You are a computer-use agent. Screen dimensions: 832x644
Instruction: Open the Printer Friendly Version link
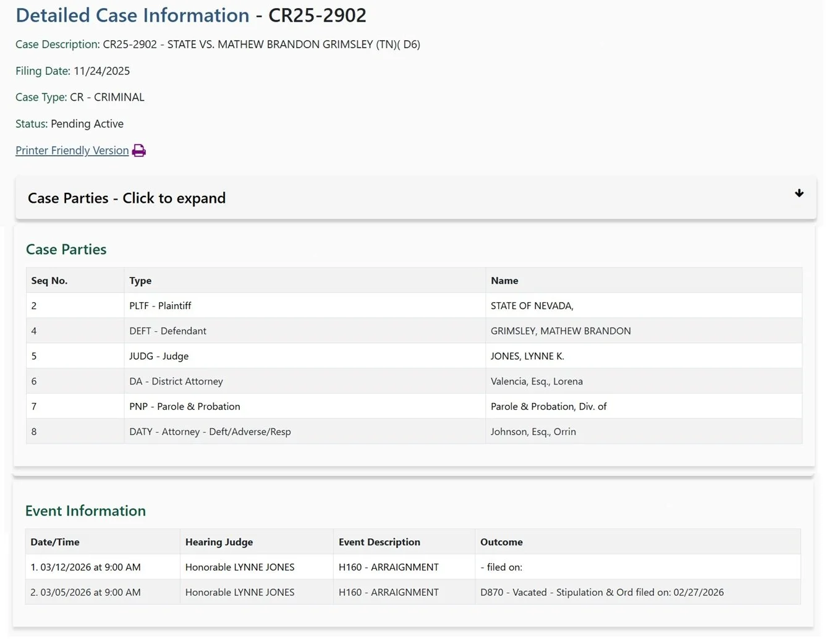point(72,151)
